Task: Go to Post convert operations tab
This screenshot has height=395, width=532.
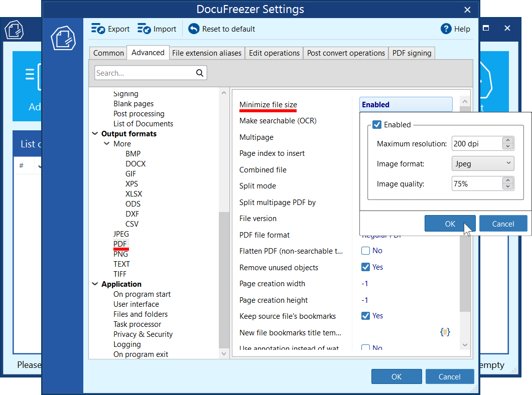Action: [346, 53]
